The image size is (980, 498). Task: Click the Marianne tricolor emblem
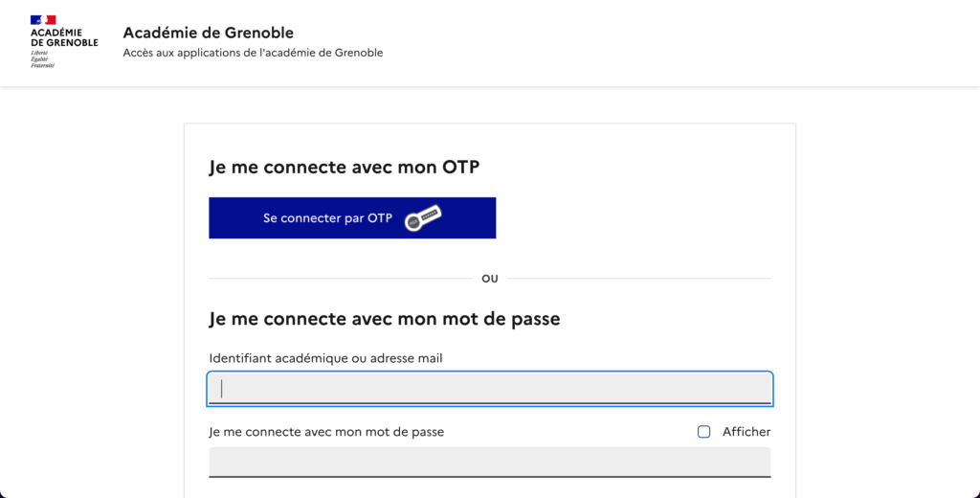[43, 19]
